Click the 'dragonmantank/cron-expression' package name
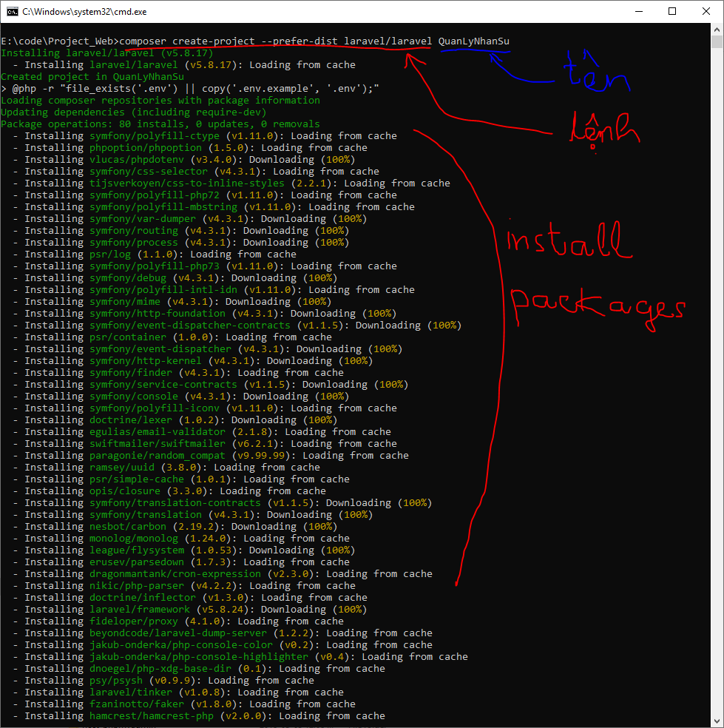This screenshot has width=724, height=728. pyautogui.click(x=175, y=574)
